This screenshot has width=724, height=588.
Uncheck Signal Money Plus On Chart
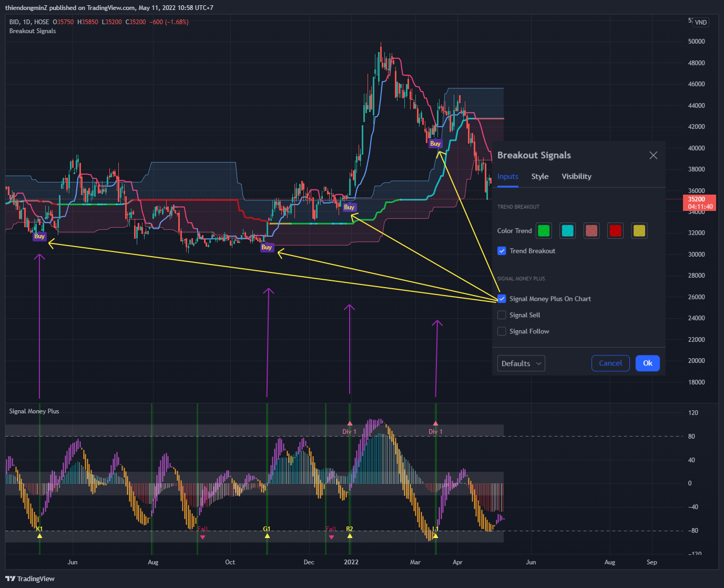coord(502,298)
